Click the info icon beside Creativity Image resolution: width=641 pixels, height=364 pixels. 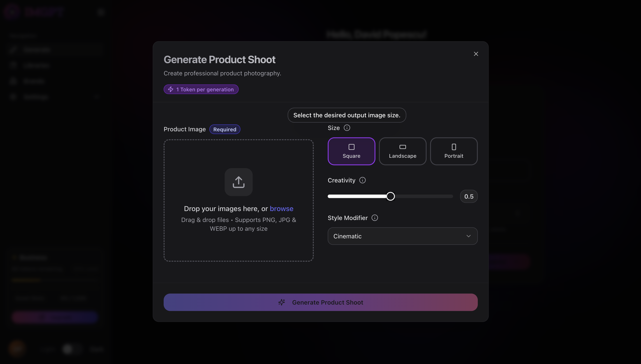click(363, 180)
